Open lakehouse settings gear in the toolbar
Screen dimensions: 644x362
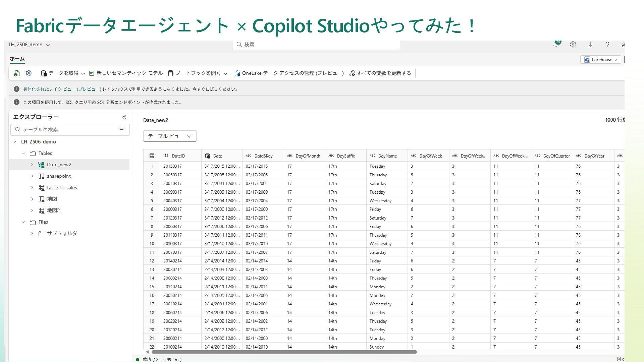(x=29, y=73)
